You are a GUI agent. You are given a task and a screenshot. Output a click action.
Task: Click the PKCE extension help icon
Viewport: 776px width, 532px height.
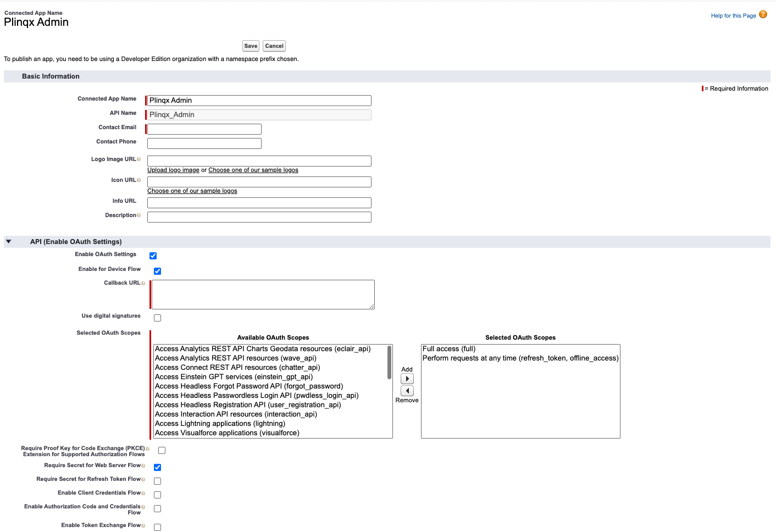147,449
